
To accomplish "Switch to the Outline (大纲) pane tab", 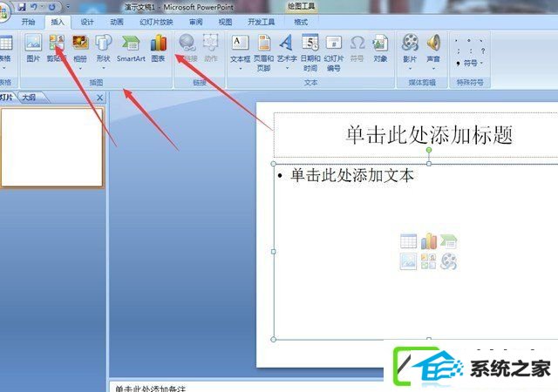I will [29, 97].
